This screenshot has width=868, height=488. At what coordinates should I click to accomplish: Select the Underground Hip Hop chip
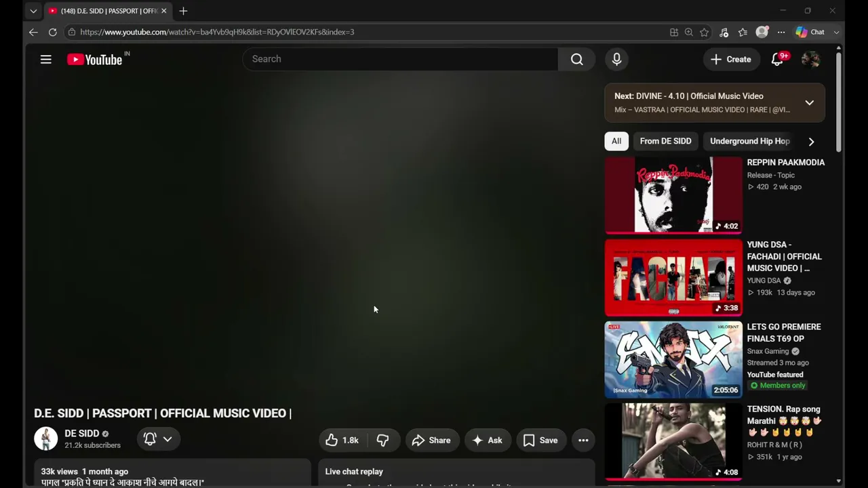click(750, 141)
